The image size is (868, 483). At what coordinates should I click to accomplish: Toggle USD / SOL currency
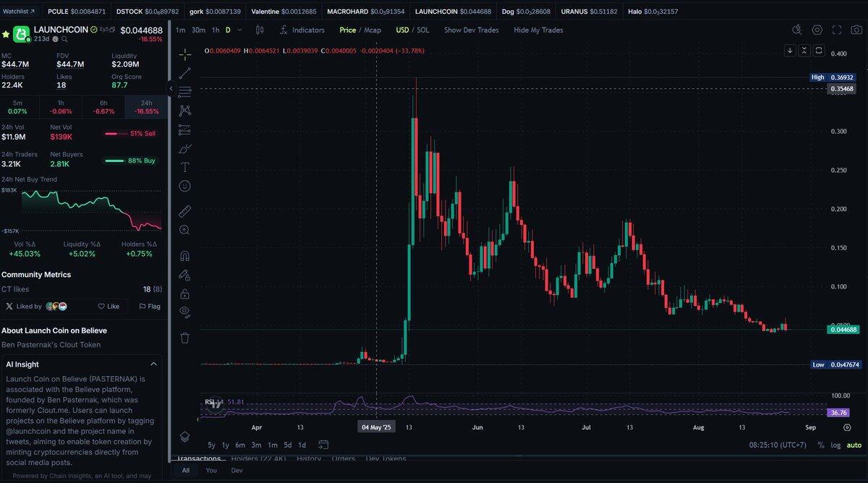tap(412, 30)
